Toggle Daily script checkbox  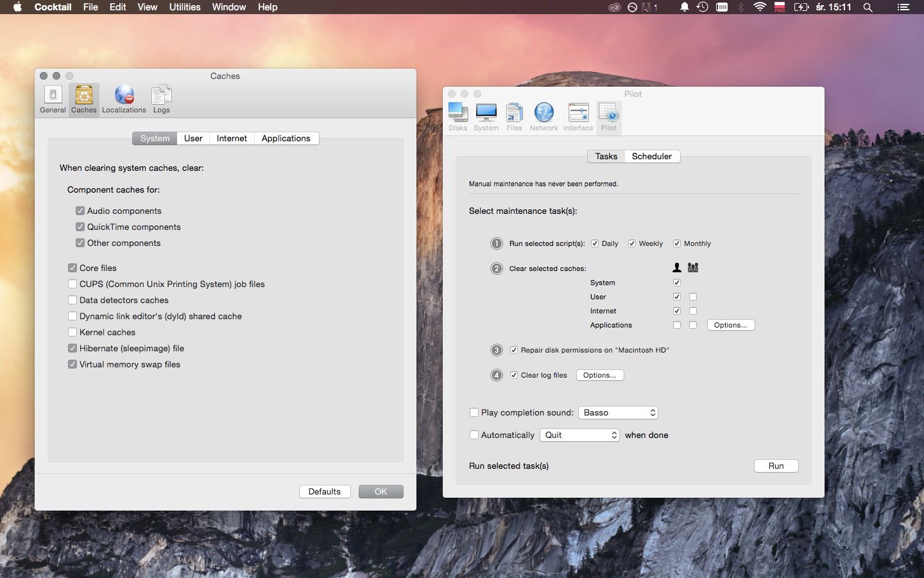(x=595, y=243)
